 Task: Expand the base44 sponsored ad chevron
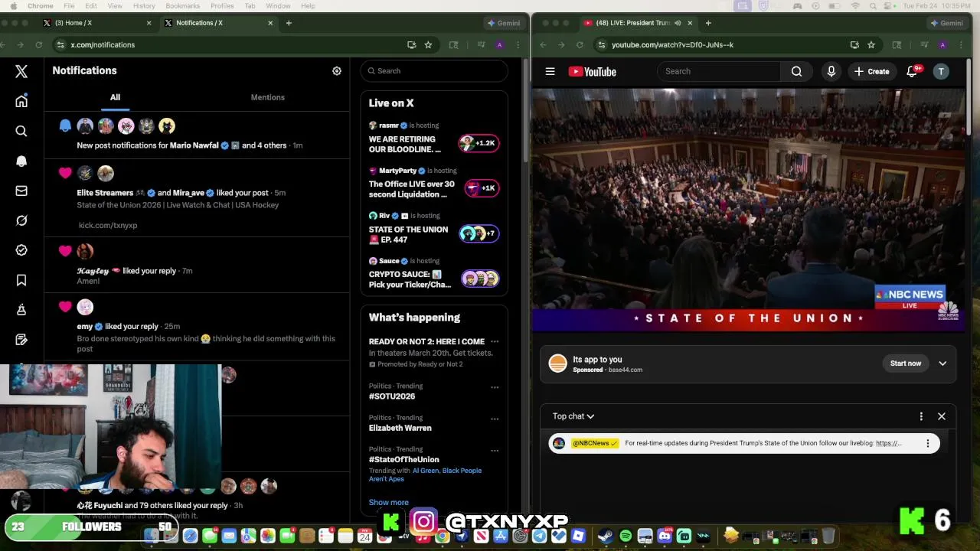[942, 364]
